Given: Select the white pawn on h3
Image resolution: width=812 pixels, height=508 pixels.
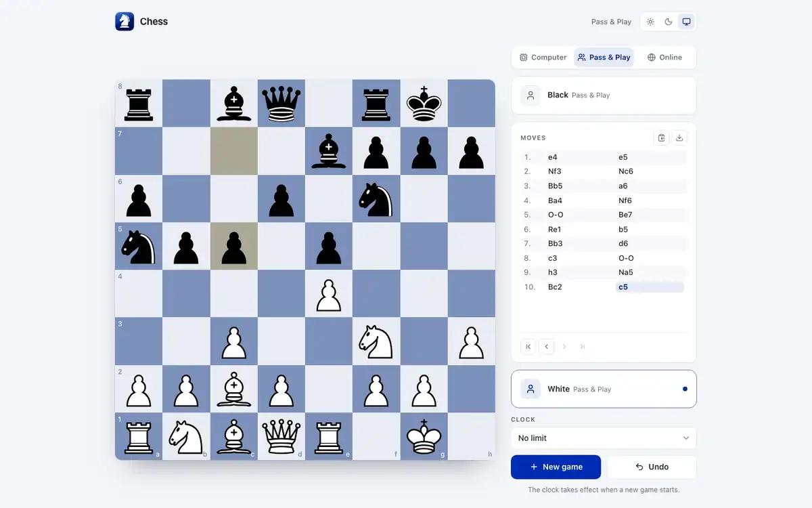Looking at the screenshot, I should click(x=472, y=341).
